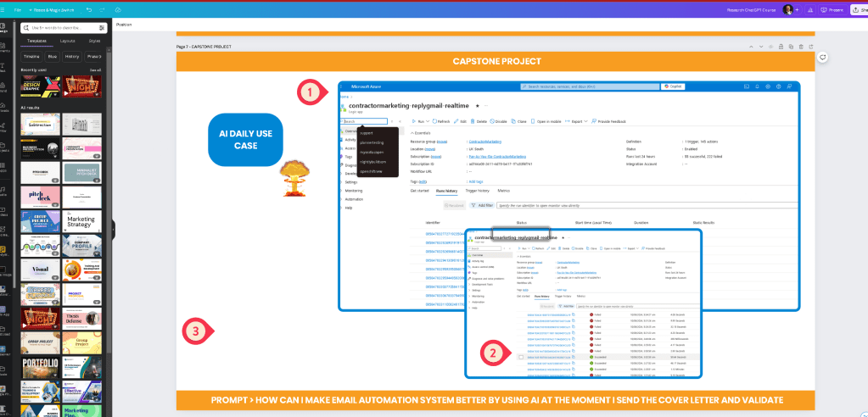Select the History filter chip
The image size is (868, 417).
(72, 57)
